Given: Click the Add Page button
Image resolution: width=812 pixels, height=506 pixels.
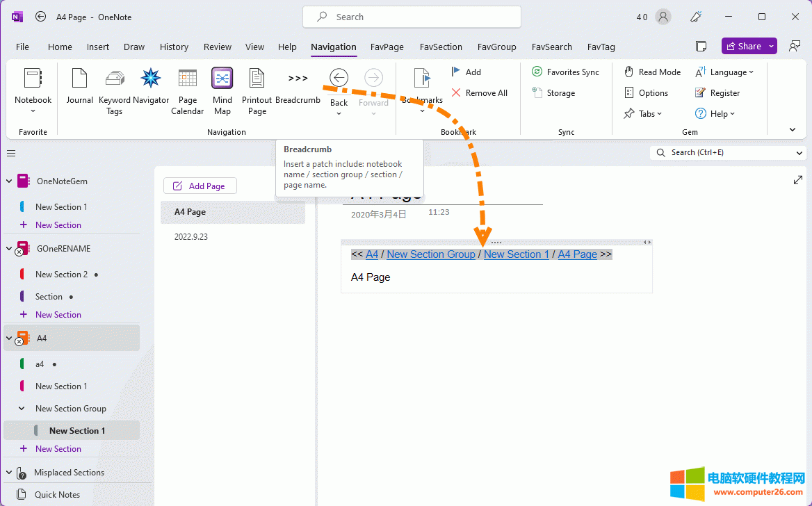Looking at the screenshot, I should [x=200, y=186].
